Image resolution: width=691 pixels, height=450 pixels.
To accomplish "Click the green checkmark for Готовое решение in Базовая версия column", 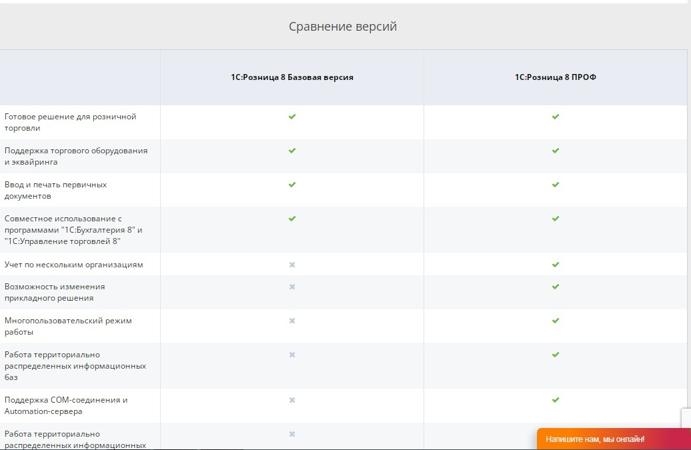I will coord(292,117).
